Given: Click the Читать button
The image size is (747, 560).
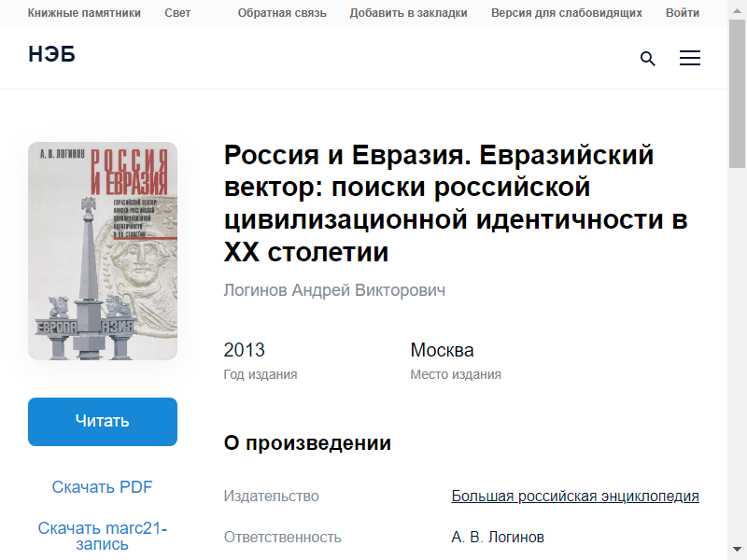Looking at the screenshot, I should tap(103, 422).
